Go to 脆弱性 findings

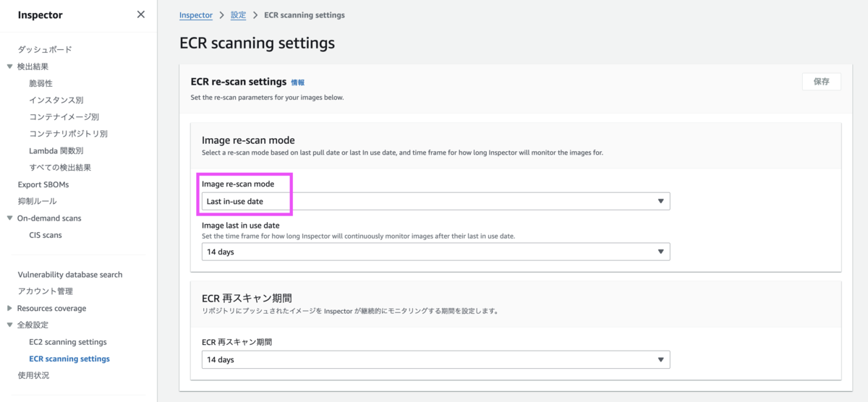click(x=41, y=83)
